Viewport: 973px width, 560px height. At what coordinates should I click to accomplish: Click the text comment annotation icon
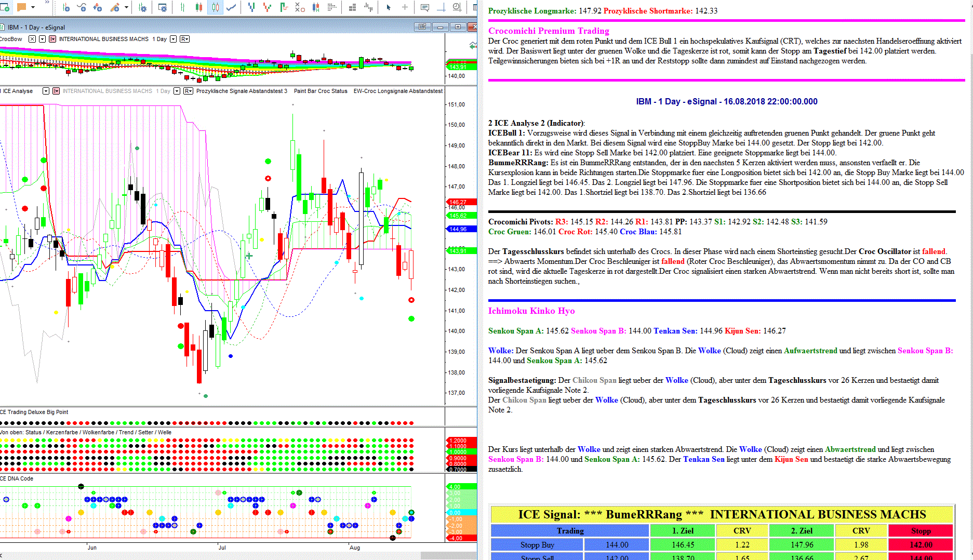pyautogui.click(x=424, y=7)
